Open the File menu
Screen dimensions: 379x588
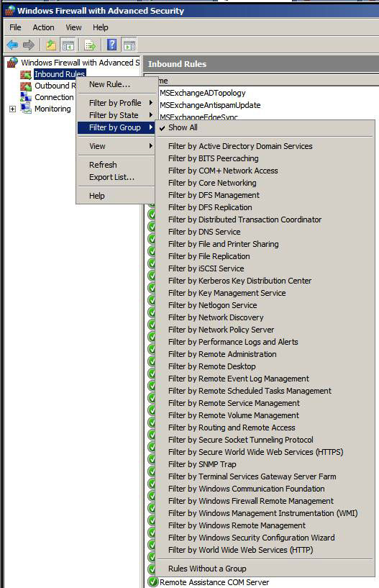[15, 27]
